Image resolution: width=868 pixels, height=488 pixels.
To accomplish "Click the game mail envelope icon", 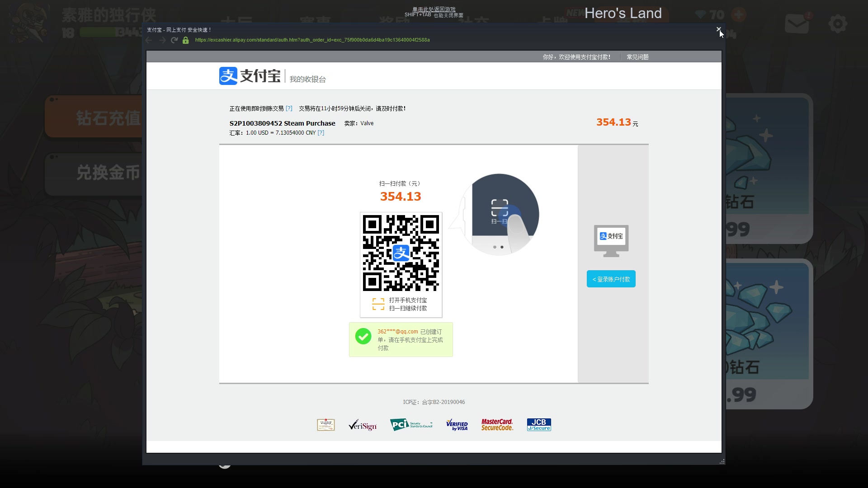I will pos(797,24).
